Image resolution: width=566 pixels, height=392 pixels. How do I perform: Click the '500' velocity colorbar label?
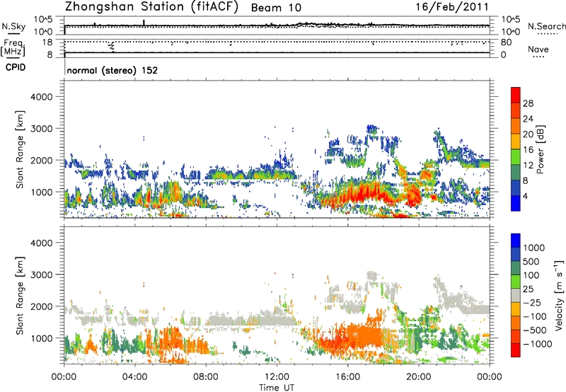[x=533, y=261]
